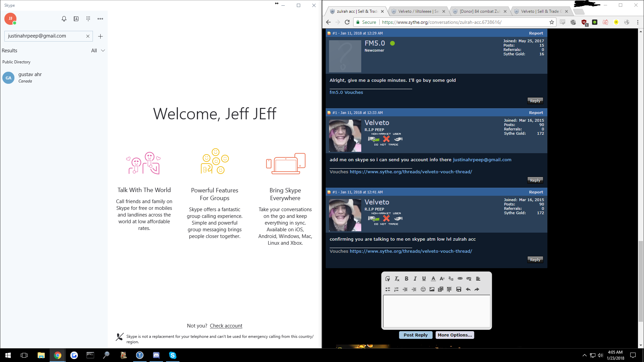This screenshot has height=362, width=644.
Task: Open the Chrome three-dot menu
Action: (638, 22)
